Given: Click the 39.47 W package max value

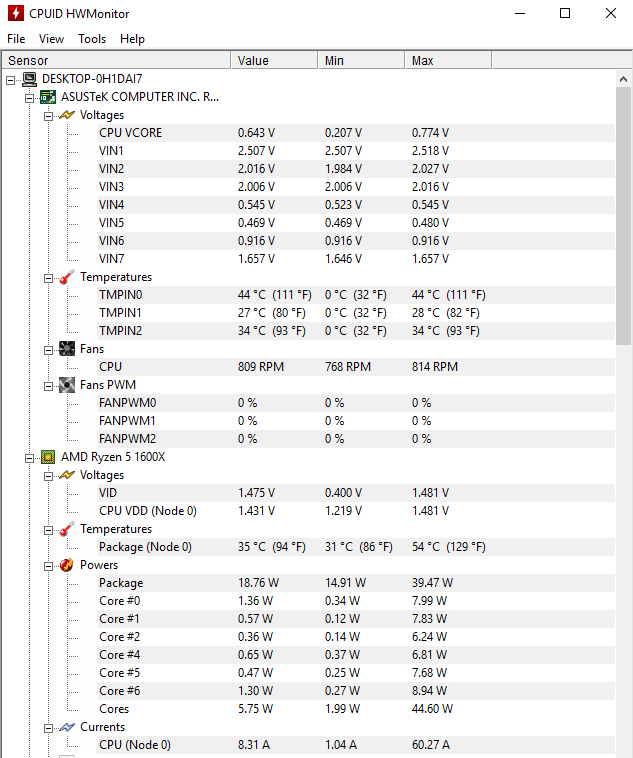Looking at the screenshot, I should [432, 583].
